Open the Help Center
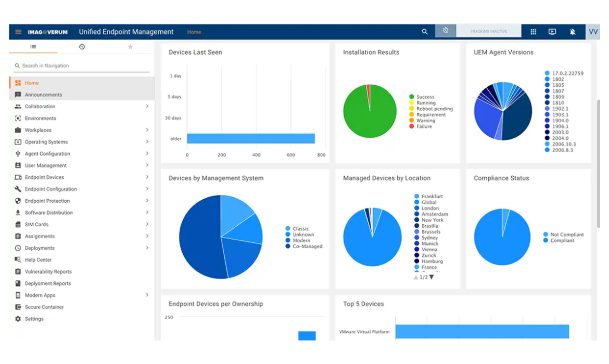609x364 pixels. [x=38, y=259]
